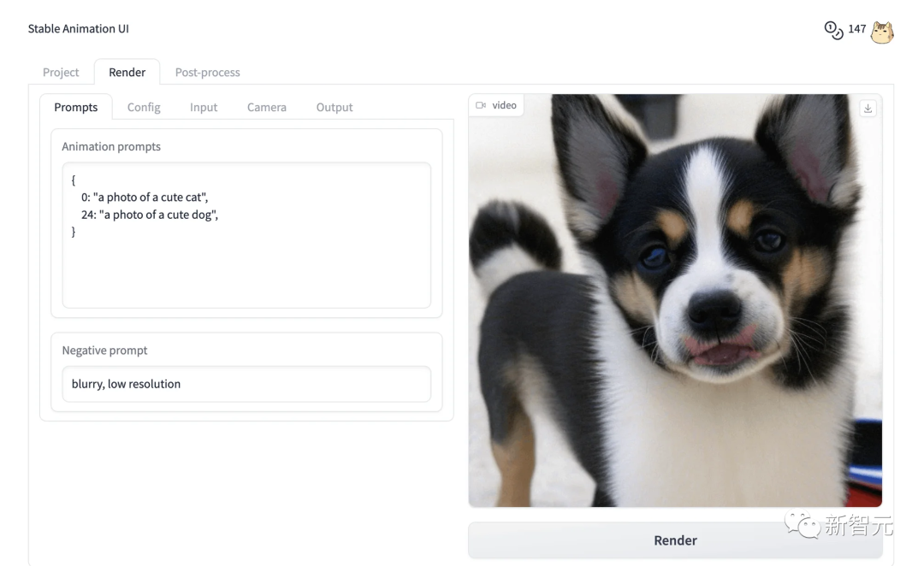The width and height of the screenshot is (924, 566).
Task: Switch to the Project tab
Action: coord(61,73)
